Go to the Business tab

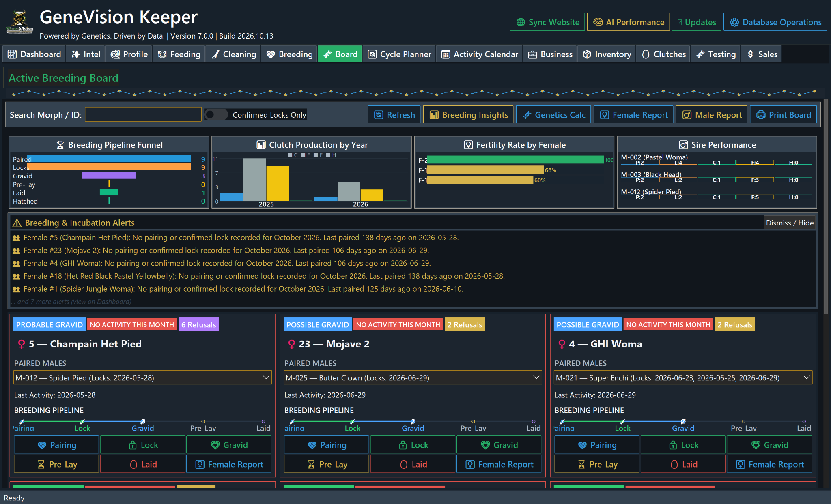point(550,54)
